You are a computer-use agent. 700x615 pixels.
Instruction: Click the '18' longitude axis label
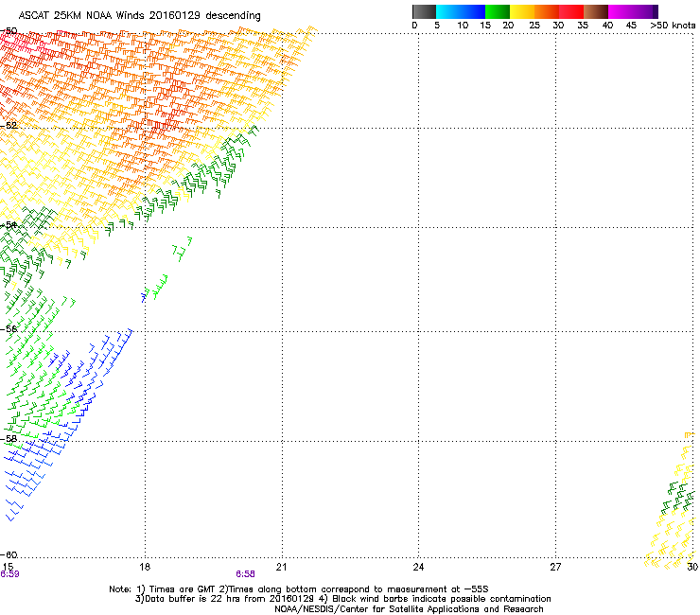pyautogui.click(x=145, y=567)
